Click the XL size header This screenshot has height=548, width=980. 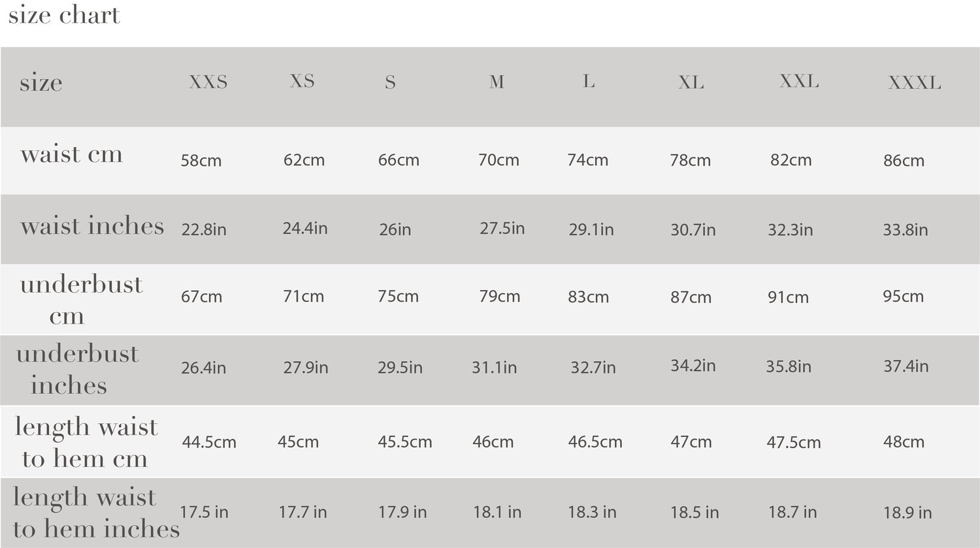(x=691, y=82)
